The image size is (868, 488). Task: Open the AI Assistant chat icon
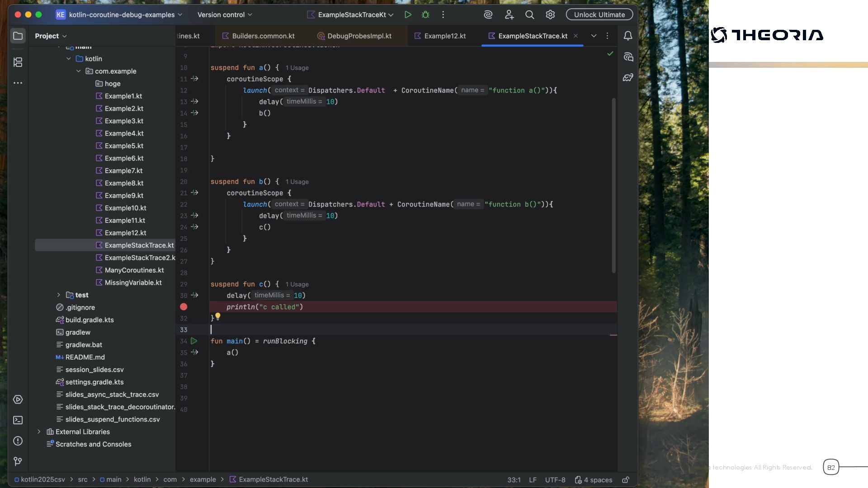pyautogui.click(x=628, y=57)
